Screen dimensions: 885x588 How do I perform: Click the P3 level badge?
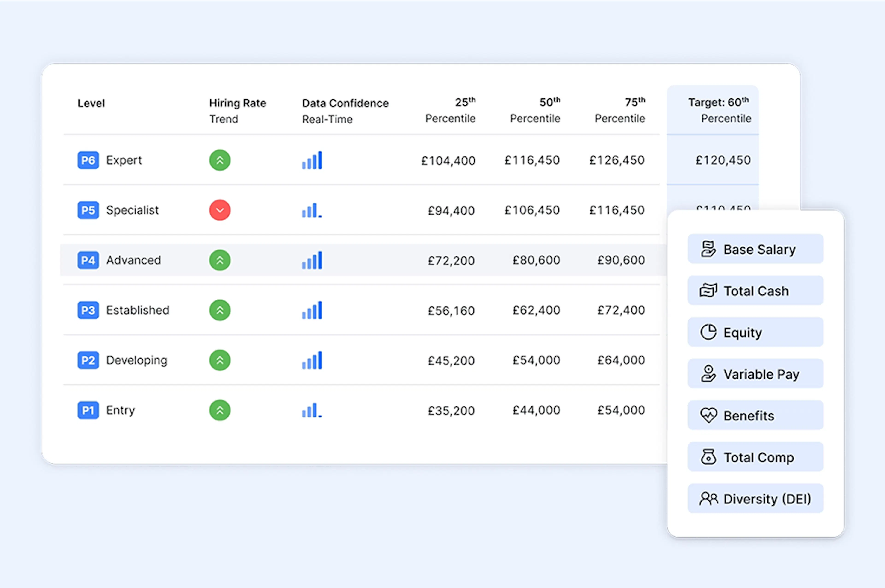[x=88, y=310]
